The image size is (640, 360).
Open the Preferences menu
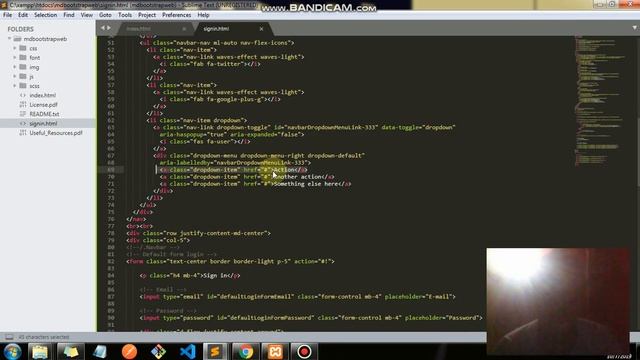pyautogui.click(x=176, y=15)
